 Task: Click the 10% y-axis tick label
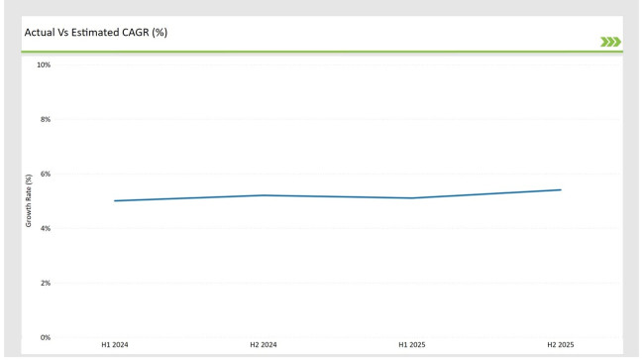pyautogui.click(x=44, y=65)
